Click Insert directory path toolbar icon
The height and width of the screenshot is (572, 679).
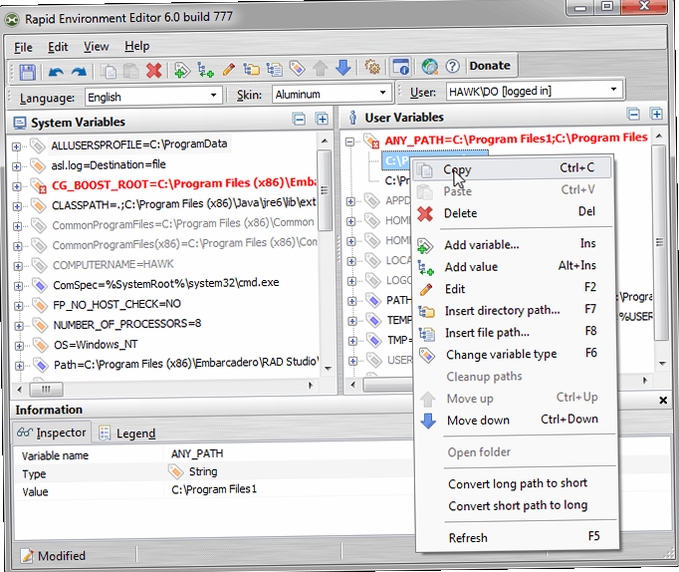[251, 69]
